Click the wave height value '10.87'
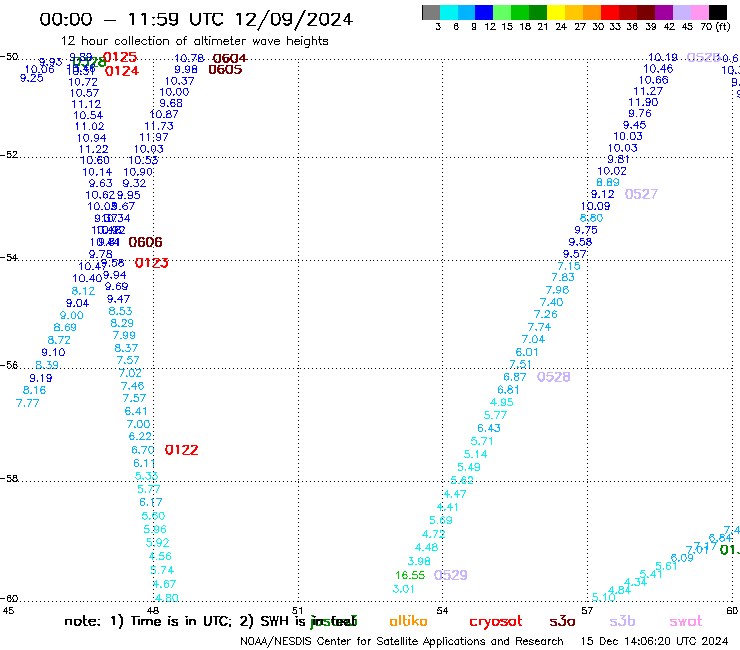Screen dimensions: 740x650 tap(164, 114)
